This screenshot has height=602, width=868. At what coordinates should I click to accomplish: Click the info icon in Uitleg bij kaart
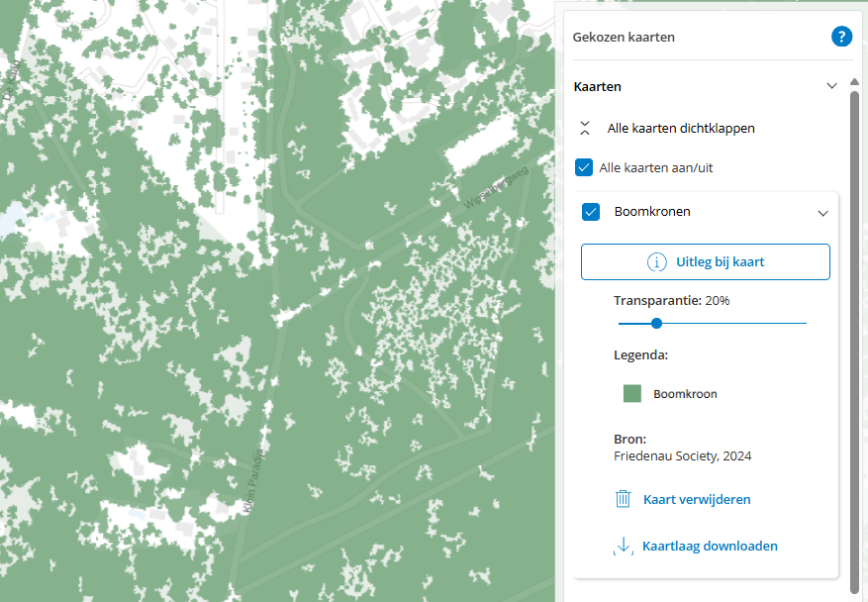[656, 262]
